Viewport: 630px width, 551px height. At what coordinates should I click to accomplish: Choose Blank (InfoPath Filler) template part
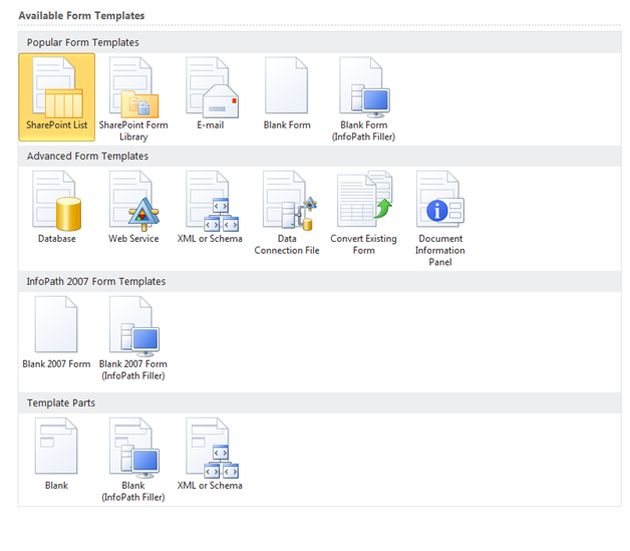(x=133, y=459)
